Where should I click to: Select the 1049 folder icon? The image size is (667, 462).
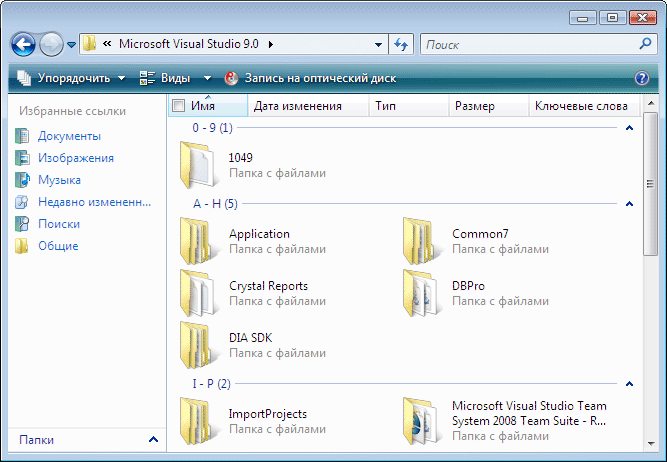(198, 165)
